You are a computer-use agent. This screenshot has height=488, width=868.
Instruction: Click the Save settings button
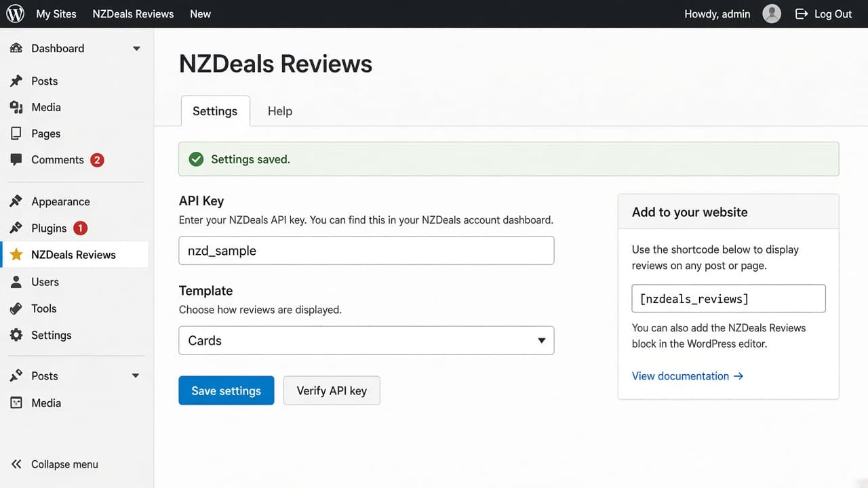point(226,390)
